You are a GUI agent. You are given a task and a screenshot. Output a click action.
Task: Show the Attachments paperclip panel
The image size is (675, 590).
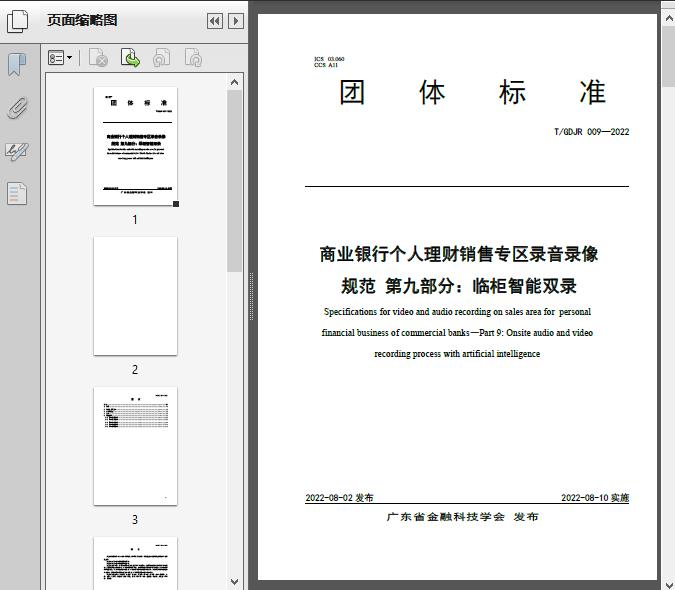pos(17,108)
